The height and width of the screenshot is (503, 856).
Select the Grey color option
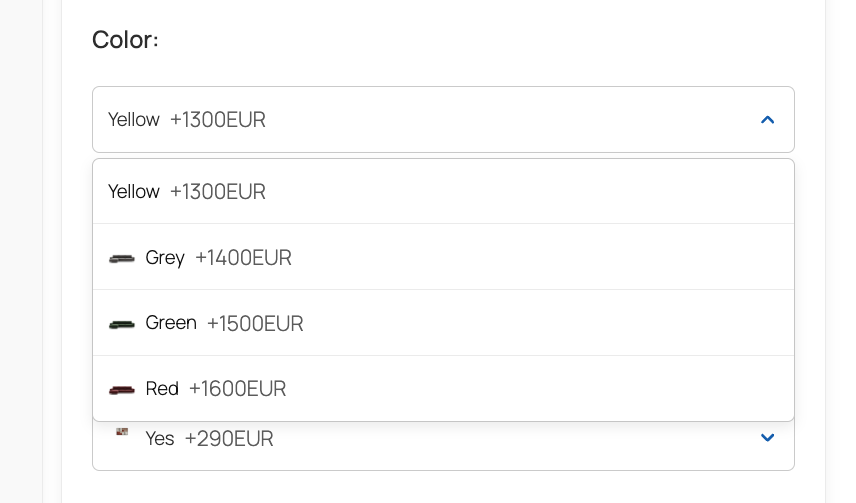tap(165, 258)
